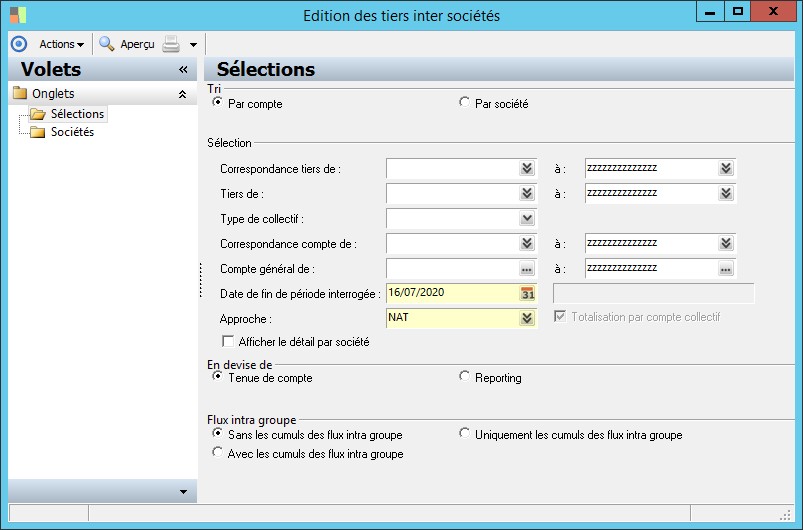This screenshot has height=530, width=803.
Task: Select the Par société radio button
Action: (x=464, y=103)
